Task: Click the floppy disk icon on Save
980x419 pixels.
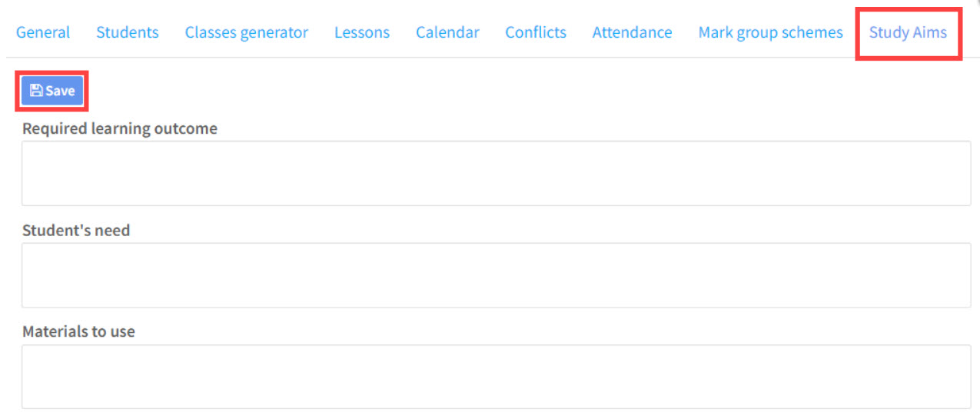Action: pos(35,91)
